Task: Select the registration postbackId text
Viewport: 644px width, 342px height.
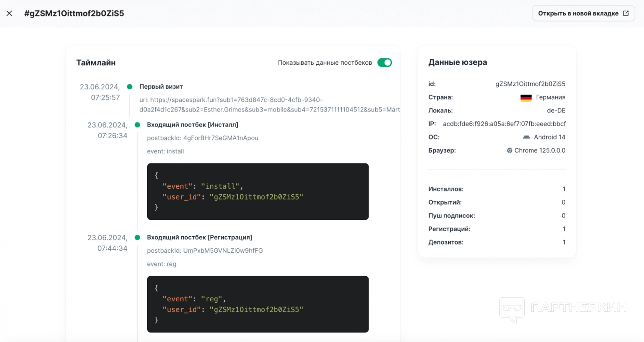Action: pos(223,251)
